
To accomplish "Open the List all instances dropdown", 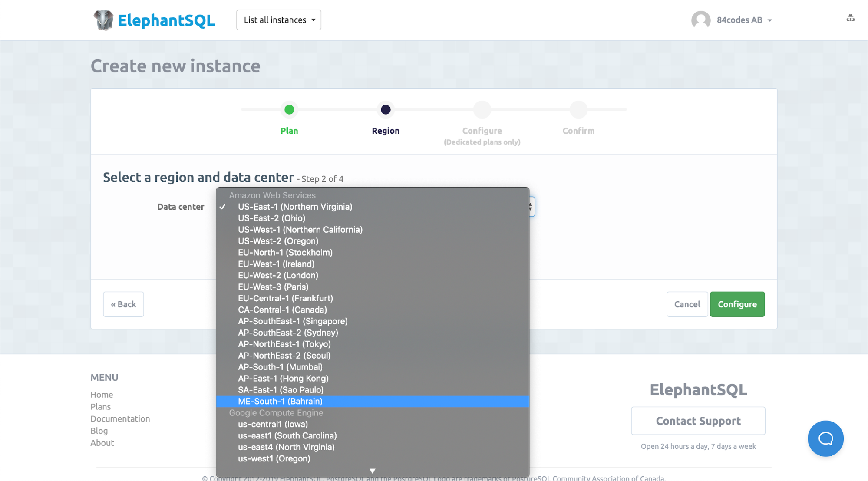I will tap(278, 20).
